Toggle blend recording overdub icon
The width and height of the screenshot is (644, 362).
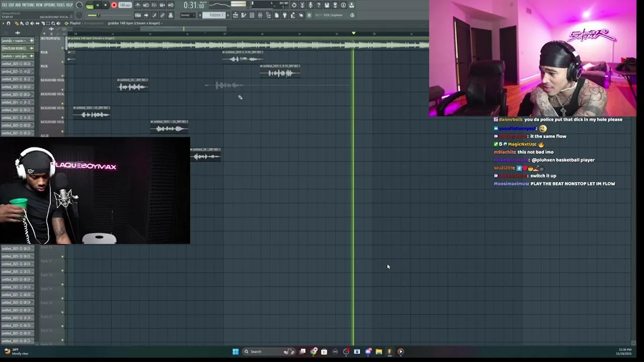[x=162, y=5]
